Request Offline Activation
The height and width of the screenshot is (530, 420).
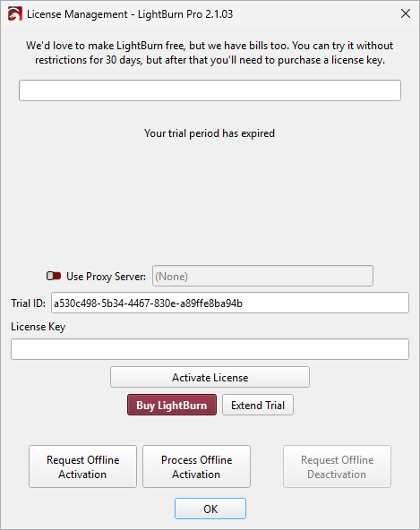click(83, 466)
